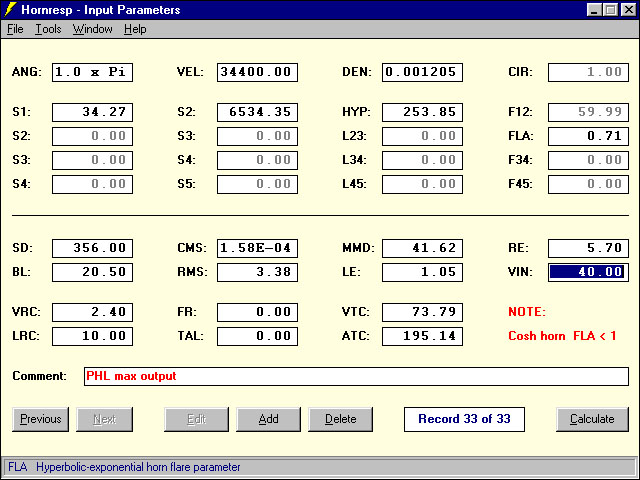Select the DEN field with 0.001205

point(422,72)
